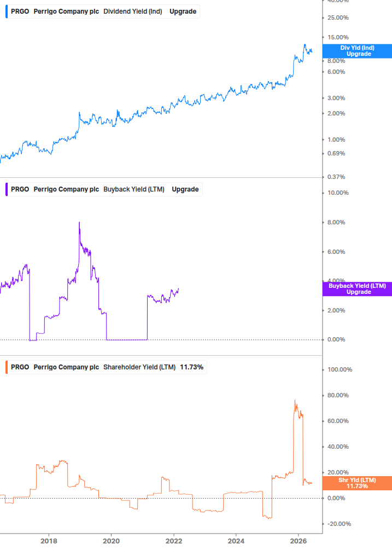392x550 pixels.
Task: Click purple color bar of Buyback Yield legend
Action: pos(7,189)
